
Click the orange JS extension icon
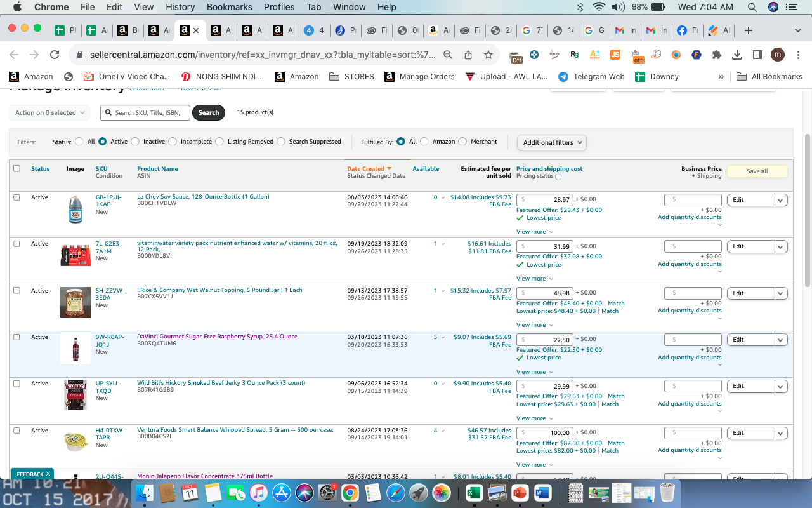coord(615,55)
